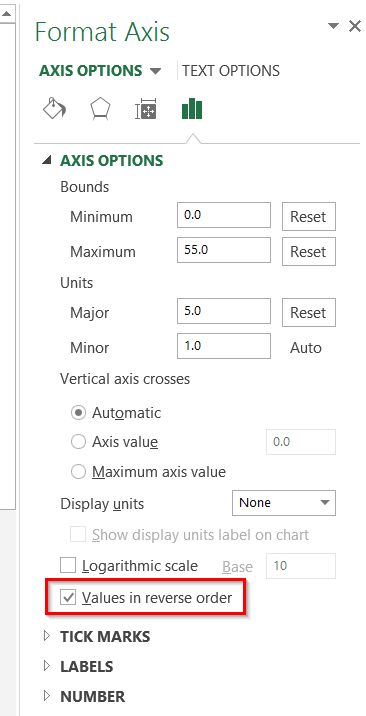This screenshot has height=716, width=366.
Task: Open the Fill & Line icon tab
Action: [54, 109]
